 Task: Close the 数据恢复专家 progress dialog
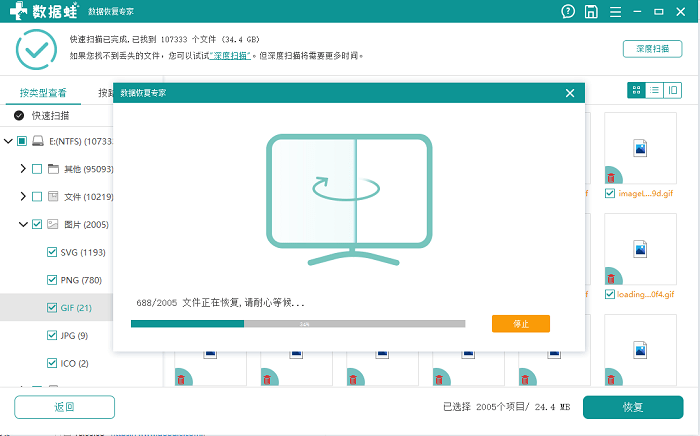click(570, 93)
